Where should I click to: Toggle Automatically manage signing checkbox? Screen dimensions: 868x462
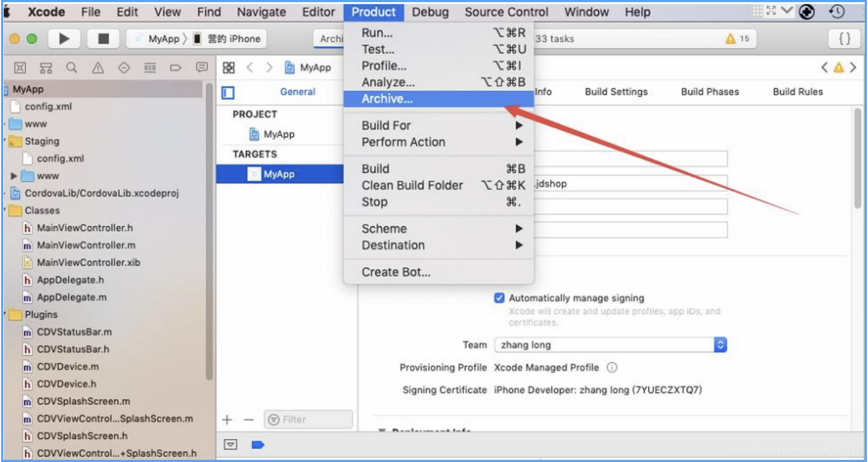click(499, 298)
